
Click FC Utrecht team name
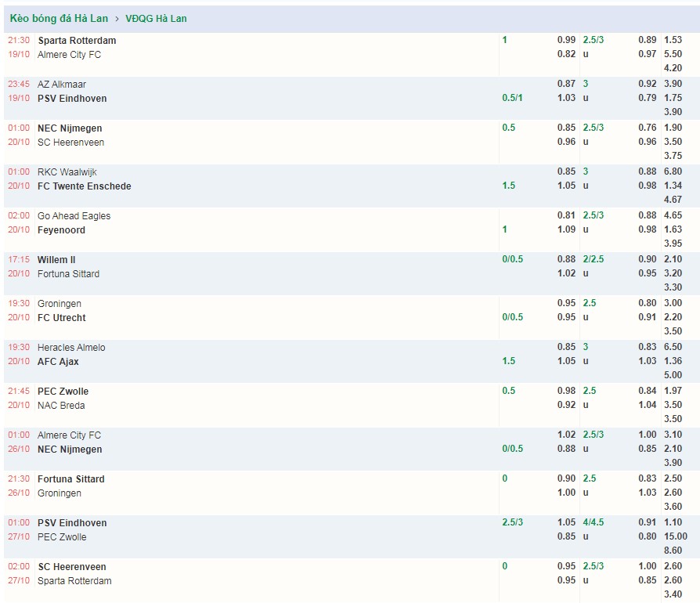62,317
